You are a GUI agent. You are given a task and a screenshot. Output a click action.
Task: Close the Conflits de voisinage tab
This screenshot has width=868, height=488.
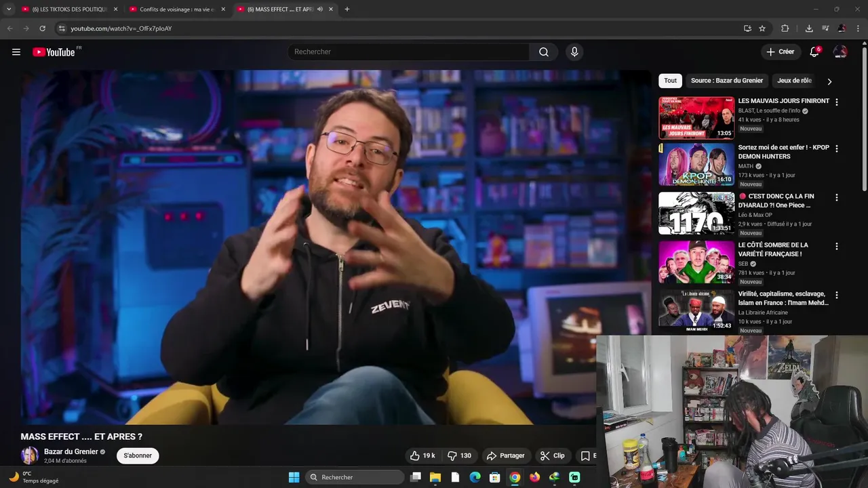(223, 9)
